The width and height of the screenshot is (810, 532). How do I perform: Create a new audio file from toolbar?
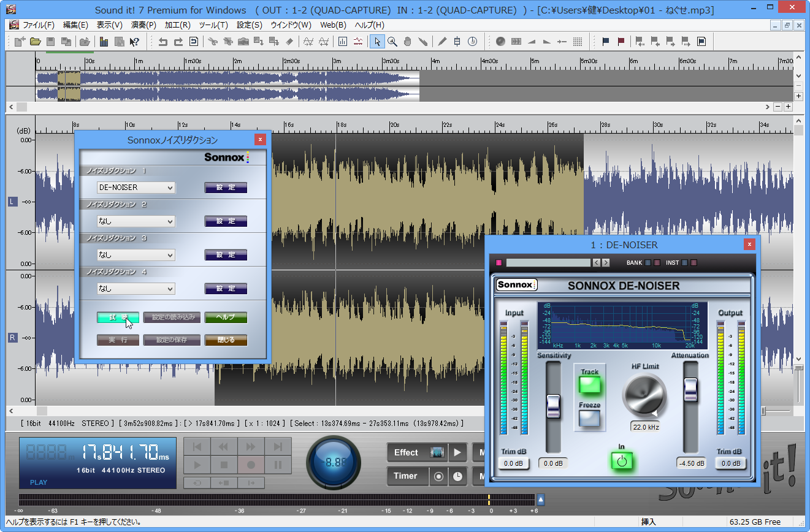coord(20,42)
